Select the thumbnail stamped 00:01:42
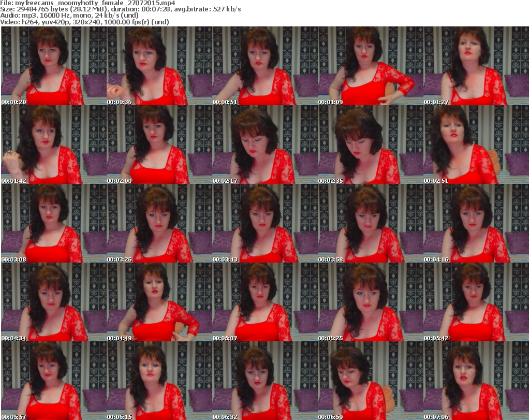Viewport: 530px width, 420px height. pos(54,144)
